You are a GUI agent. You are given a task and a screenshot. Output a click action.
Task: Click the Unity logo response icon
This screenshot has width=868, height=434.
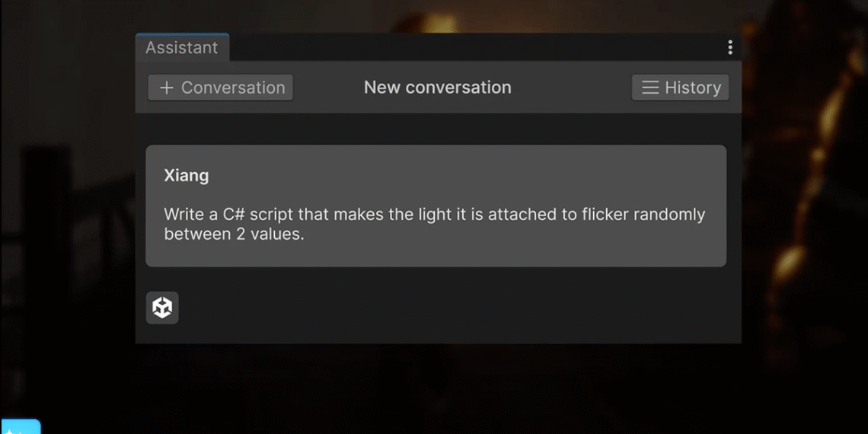[x=162, y=308]
